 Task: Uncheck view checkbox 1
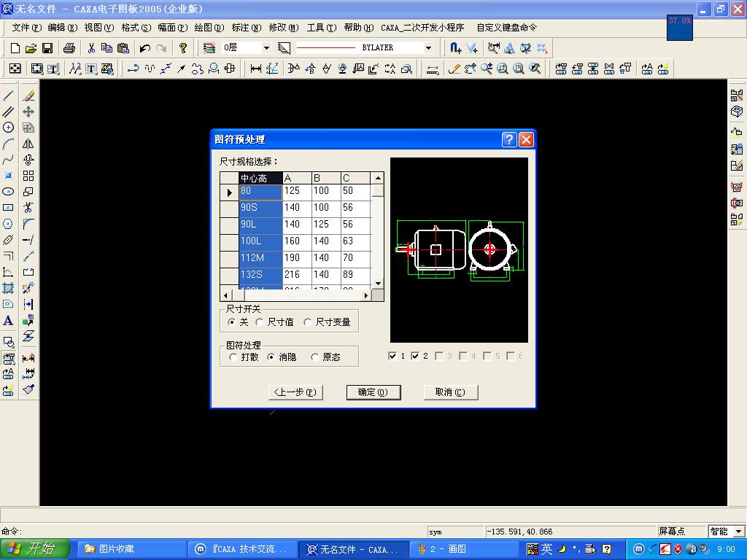point(392,356)
